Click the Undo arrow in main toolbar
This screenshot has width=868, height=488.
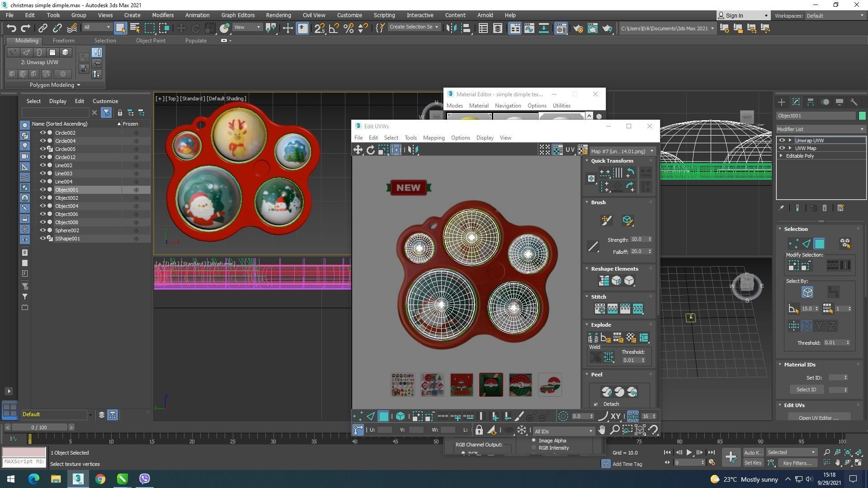[11, 28]
